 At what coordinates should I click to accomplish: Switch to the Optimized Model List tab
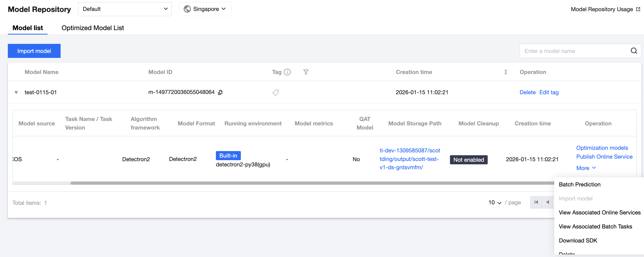click(93, 28)
